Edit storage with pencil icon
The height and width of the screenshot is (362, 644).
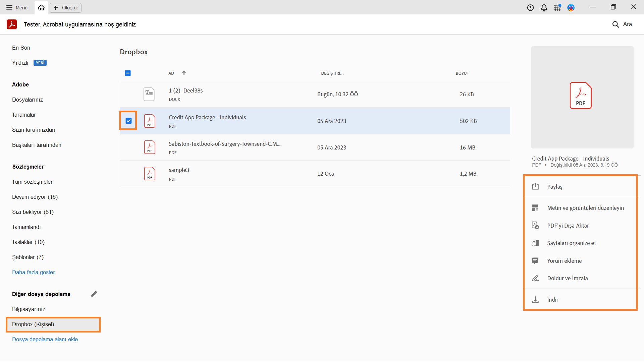click(94, 294)
